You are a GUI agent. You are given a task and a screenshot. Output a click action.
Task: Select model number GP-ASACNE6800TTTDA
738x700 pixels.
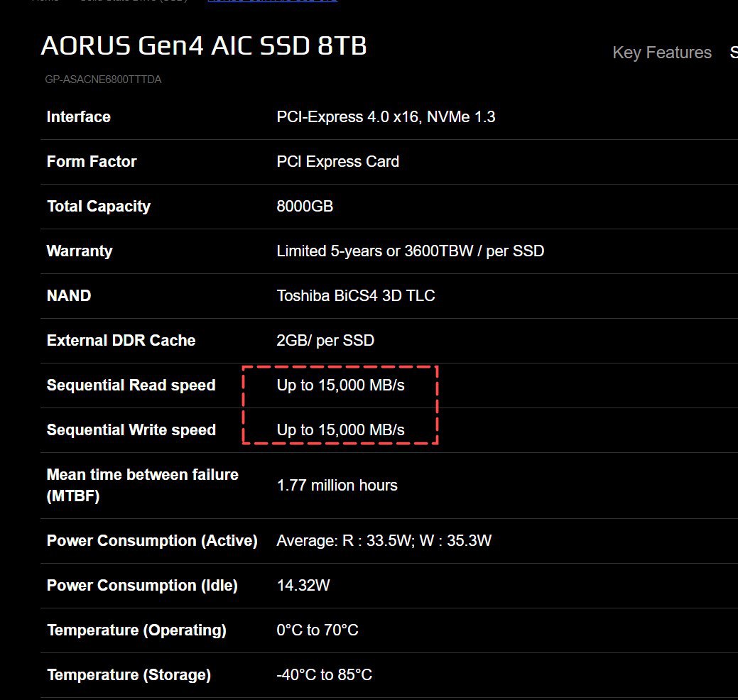point(103,80)
